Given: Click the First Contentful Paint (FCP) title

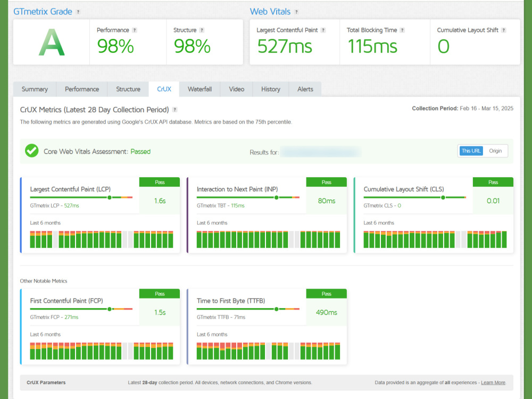Looking at the screenshot, I should point(66,301).
